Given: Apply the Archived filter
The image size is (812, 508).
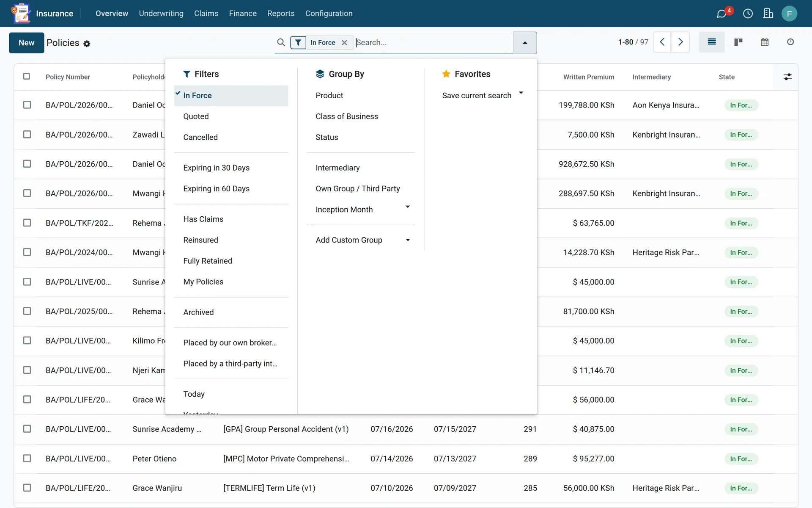Looking at the screenshot, I should point(231,312).
